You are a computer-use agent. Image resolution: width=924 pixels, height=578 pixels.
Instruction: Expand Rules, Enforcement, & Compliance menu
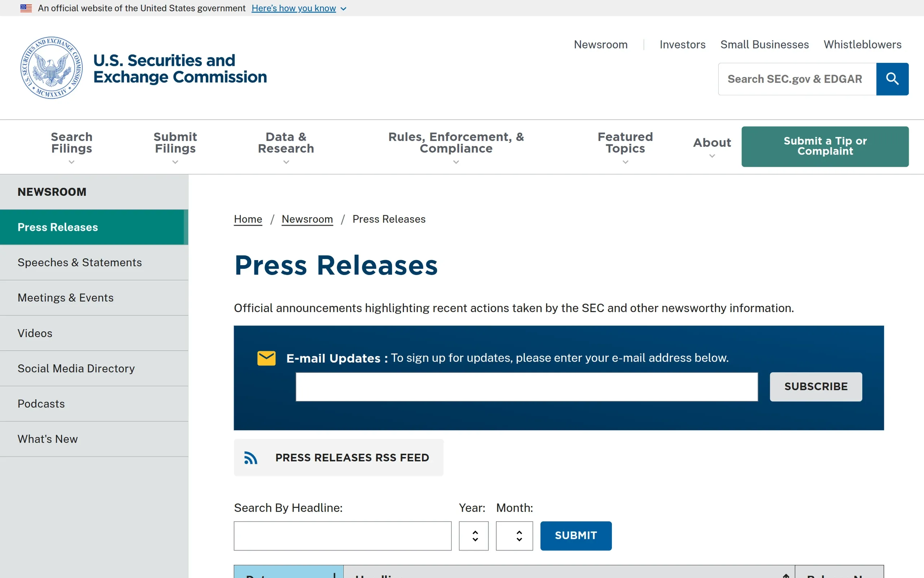click(x=456, y=147)
